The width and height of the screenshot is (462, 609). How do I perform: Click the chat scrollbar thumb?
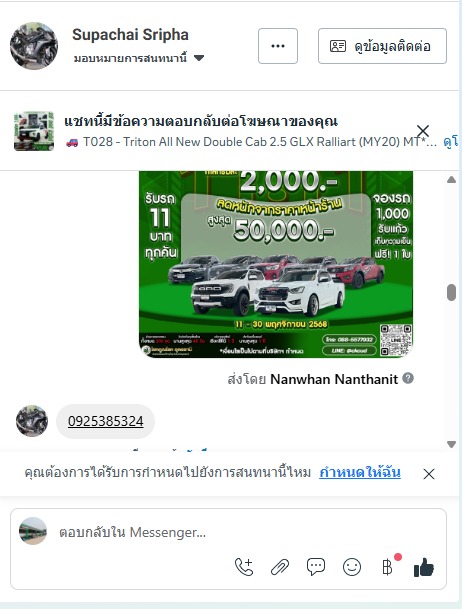tap(451, 292)
